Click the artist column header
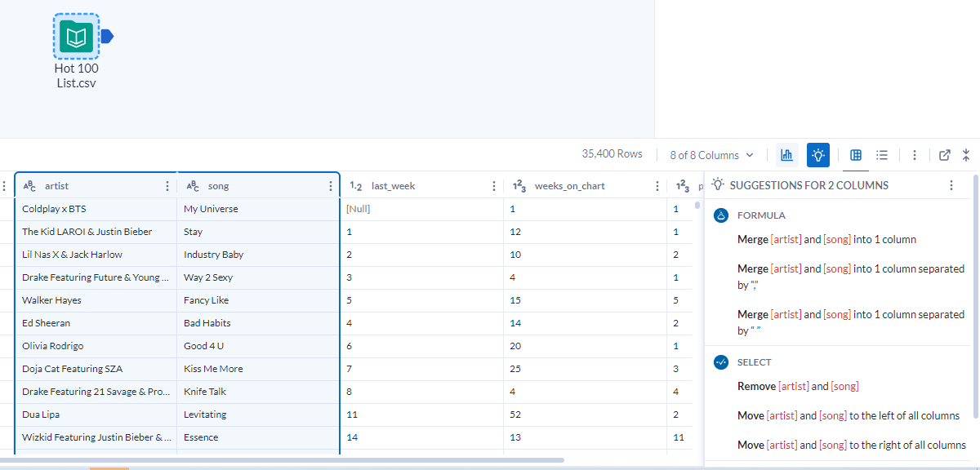Screen dimensions: 980x470 point(96,186)
